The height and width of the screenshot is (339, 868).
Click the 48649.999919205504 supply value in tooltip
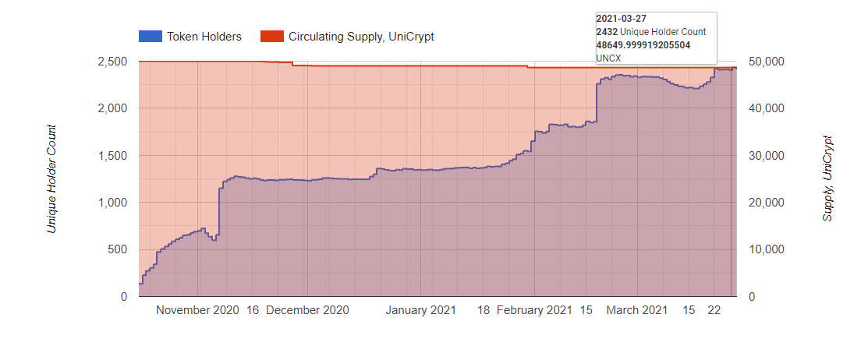coord(643,44)
